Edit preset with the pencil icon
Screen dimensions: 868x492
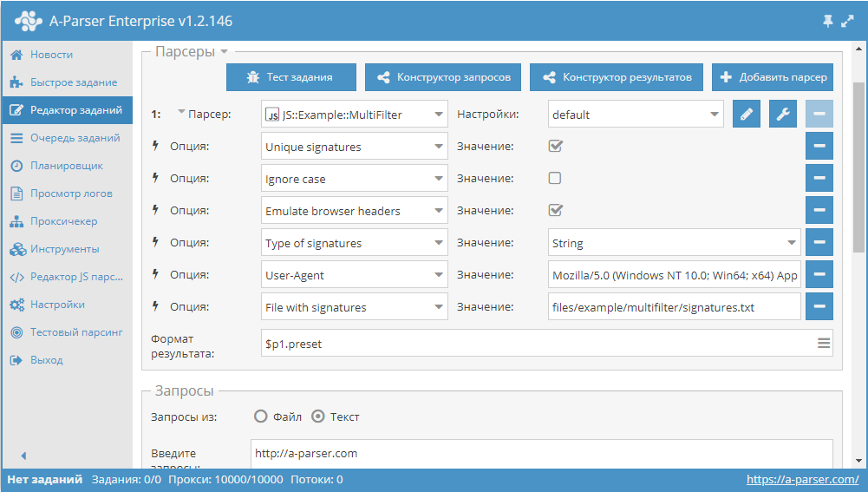[x=747, y=115]
